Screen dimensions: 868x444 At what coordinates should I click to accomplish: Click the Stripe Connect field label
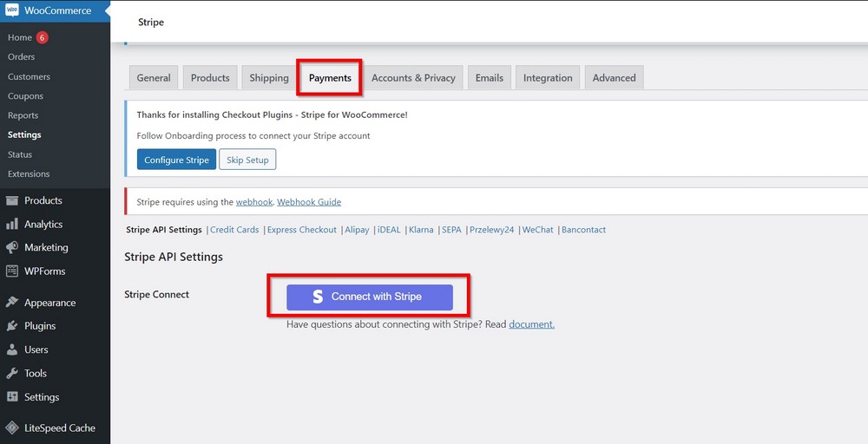(x=156, y=294)
